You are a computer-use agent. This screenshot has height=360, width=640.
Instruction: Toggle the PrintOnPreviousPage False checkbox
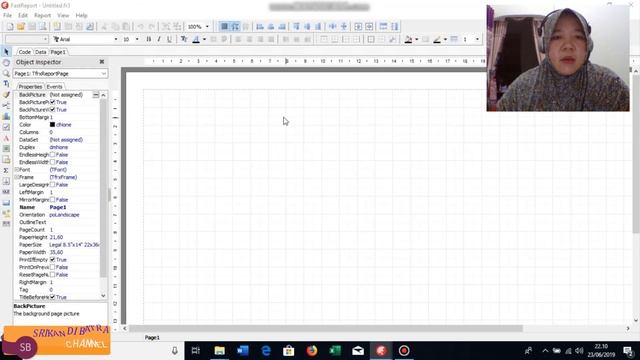tap(52, 267)
